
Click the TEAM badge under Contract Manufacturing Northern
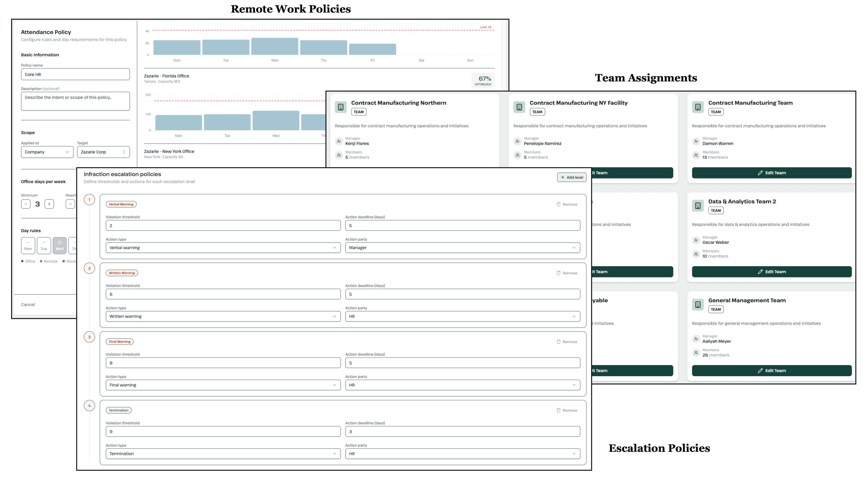tap(359, 112)
